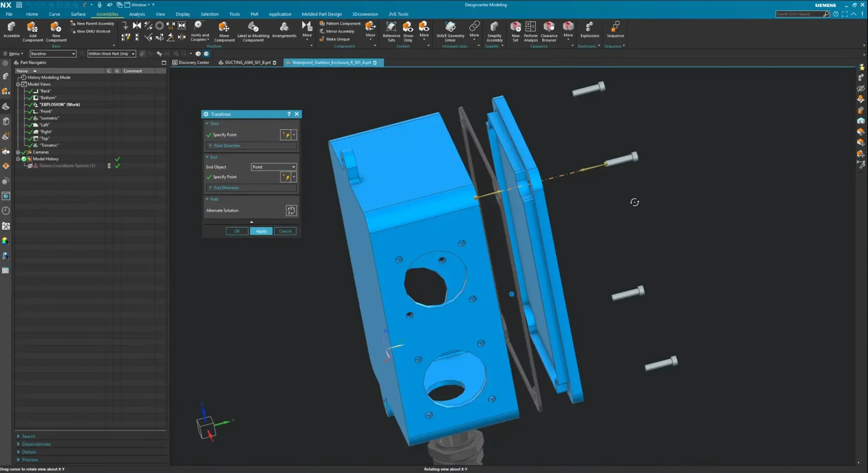
Task: Switch to the Analysis ribbon tab
Action: point(137,14)
